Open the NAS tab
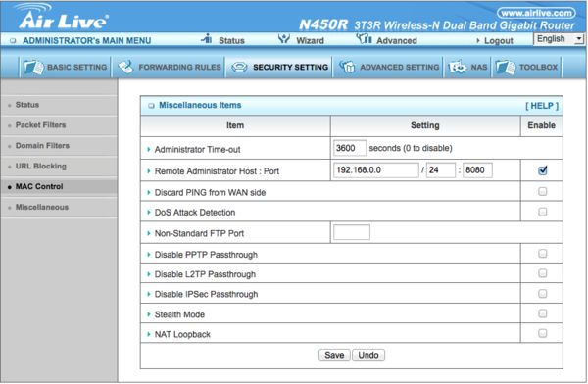Screen dimensions: 588x384 467,68
